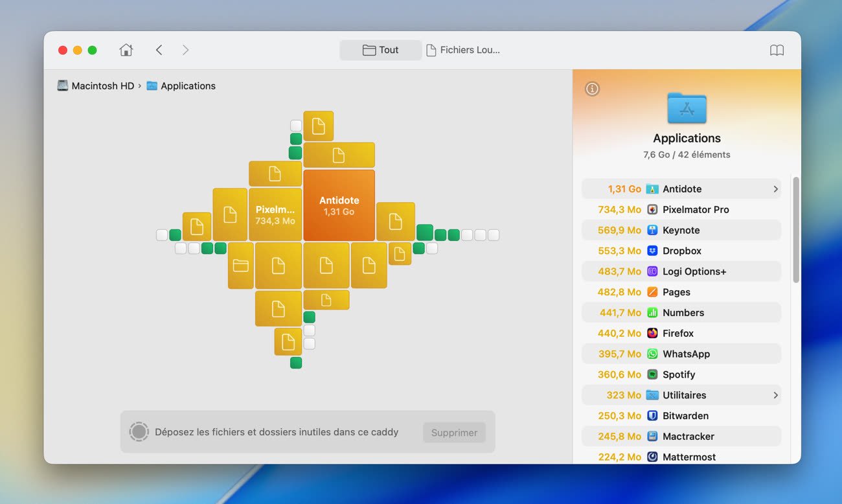Image resolution: width=842 pixels, height=504 pixels.
Task: Click the 395,7 Mo size value
Action: tap(619, 354)
